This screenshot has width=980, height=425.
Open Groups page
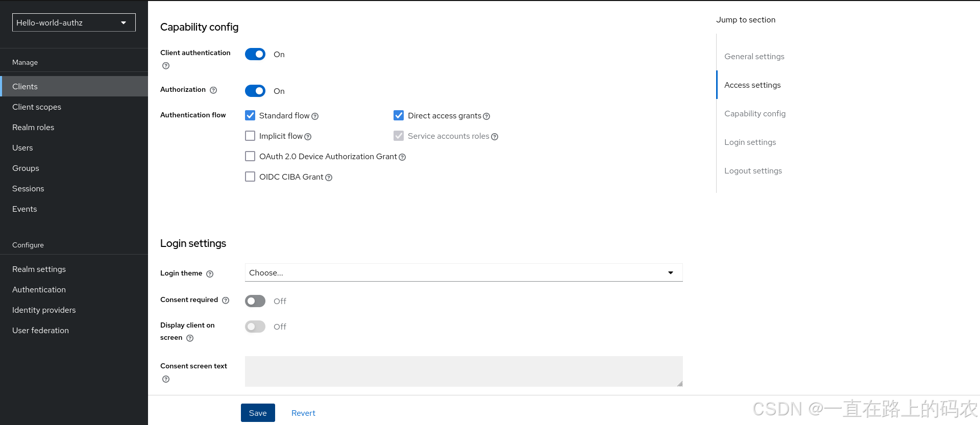coord(74,168)
